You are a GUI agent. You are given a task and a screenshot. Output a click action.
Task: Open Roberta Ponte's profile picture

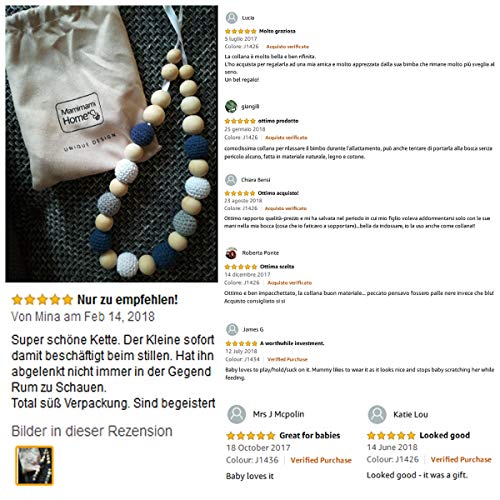coord(231,253)
